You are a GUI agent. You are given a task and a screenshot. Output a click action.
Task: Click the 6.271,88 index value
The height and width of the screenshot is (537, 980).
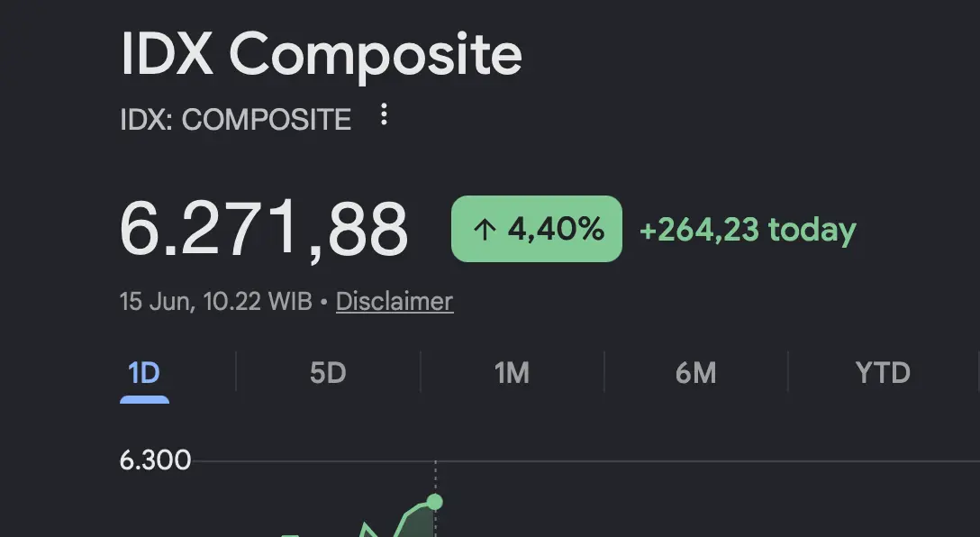point(264,230)
